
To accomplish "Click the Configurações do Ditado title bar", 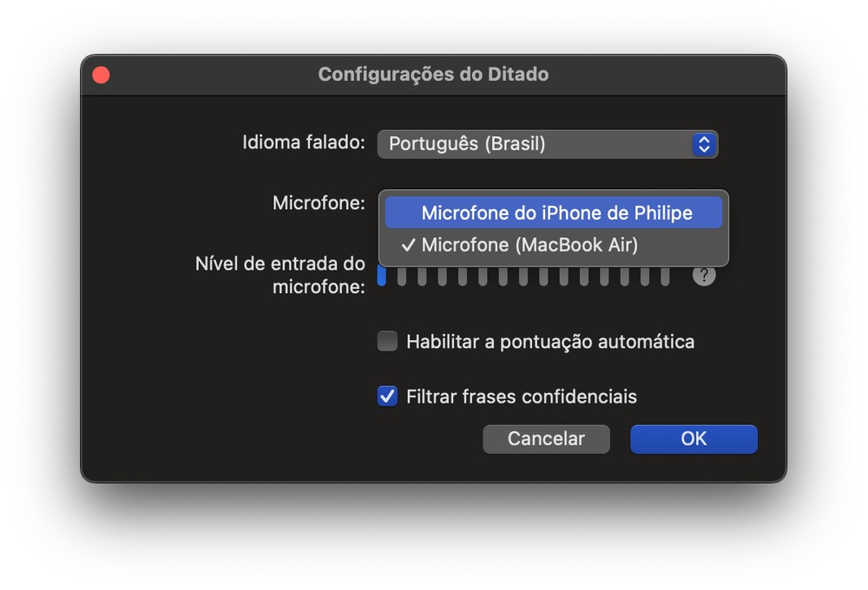I will point(433,75).
